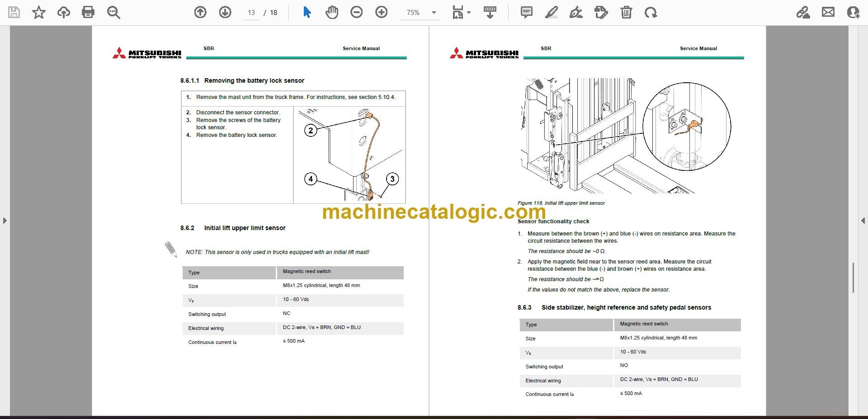Viewport: 868px width, 419px height.
Task: Delete with the trash icon
Action: 626,12
